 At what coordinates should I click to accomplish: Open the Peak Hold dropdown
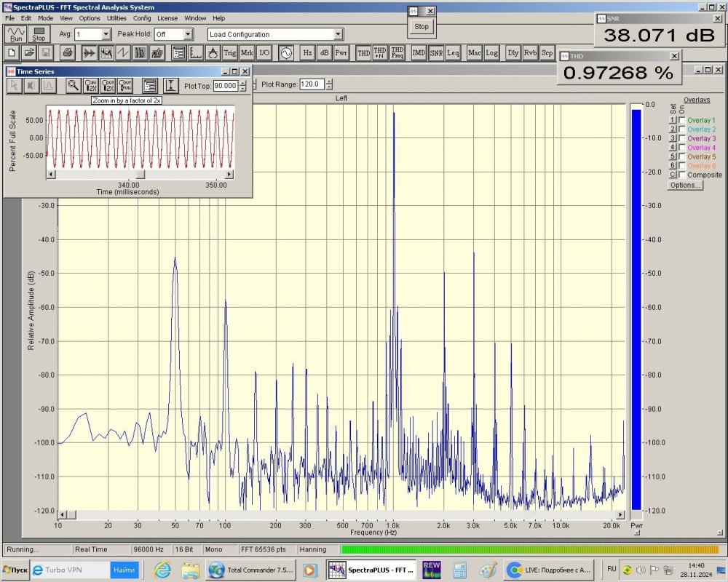pyautogui.click(x=188, y=34)
